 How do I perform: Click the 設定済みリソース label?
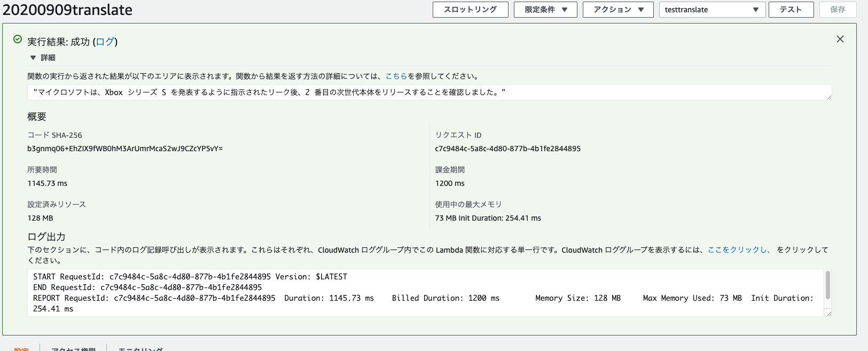(x=57, y=205)
